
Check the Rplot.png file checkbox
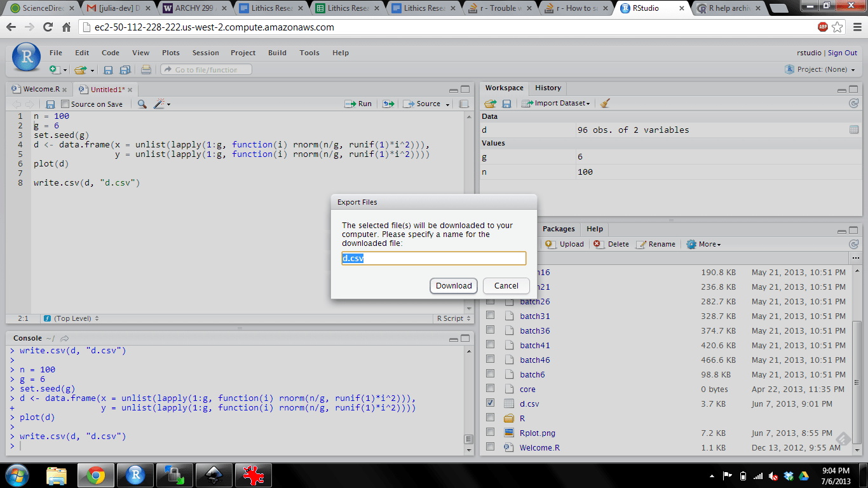point(490,432)
